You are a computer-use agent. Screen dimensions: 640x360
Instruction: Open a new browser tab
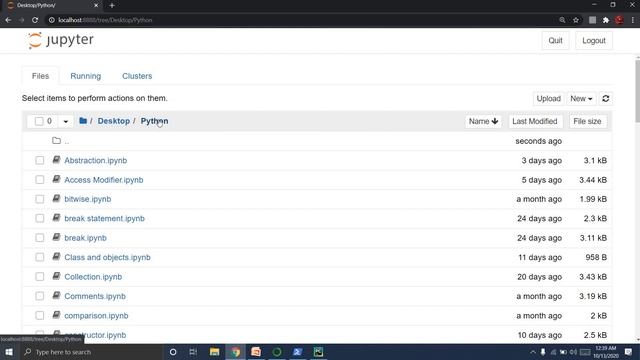tap(112, 5)
